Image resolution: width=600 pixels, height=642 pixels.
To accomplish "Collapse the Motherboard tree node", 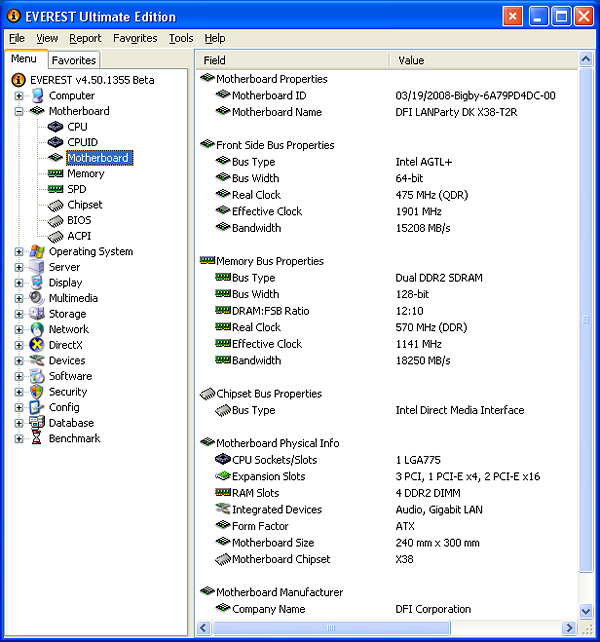I will click(19, 111).
